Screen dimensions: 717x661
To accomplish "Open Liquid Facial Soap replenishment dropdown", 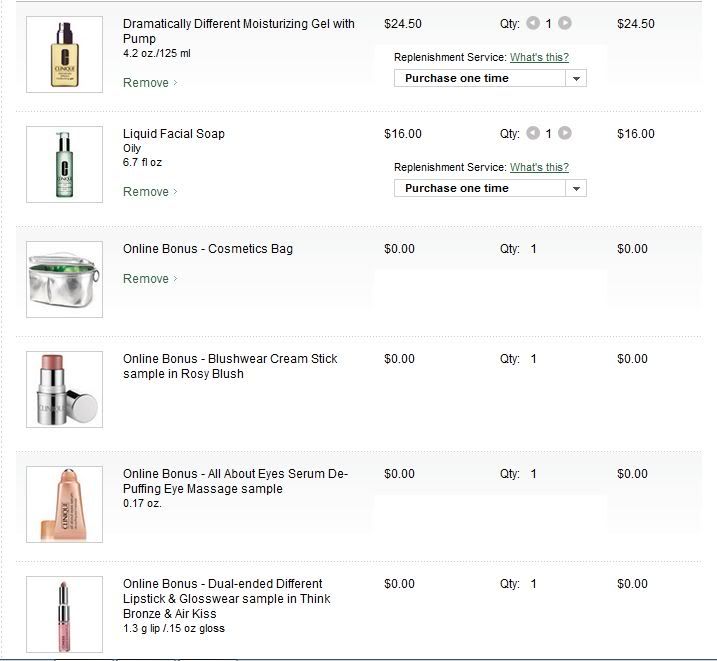I will point(490,188).
